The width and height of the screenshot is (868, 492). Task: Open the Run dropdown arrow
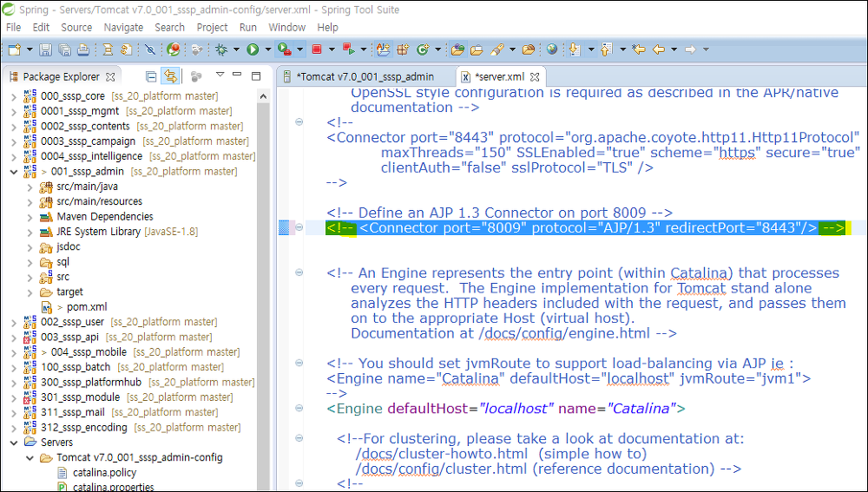(x=268, y=49)
